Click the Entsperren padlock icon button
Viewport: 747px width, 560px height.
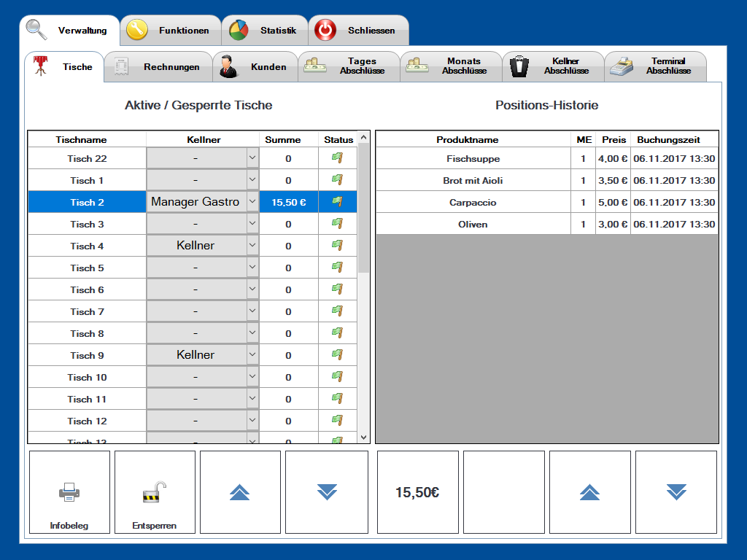155,492
